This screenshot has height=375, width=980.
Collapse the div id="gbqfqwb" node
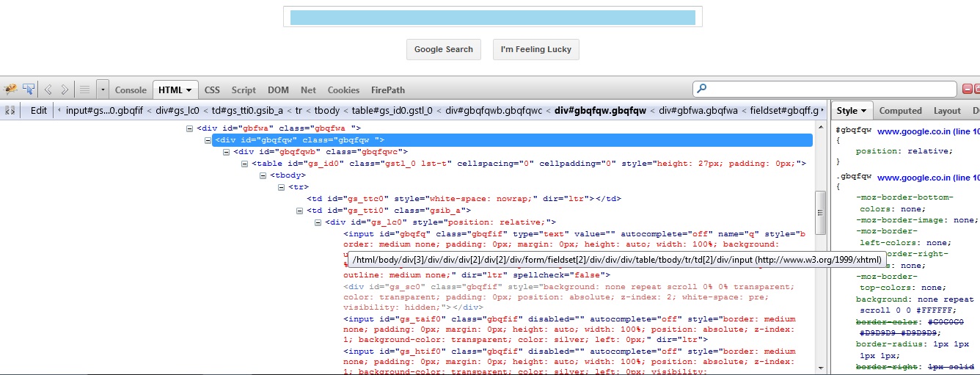(x=227, y=152)
